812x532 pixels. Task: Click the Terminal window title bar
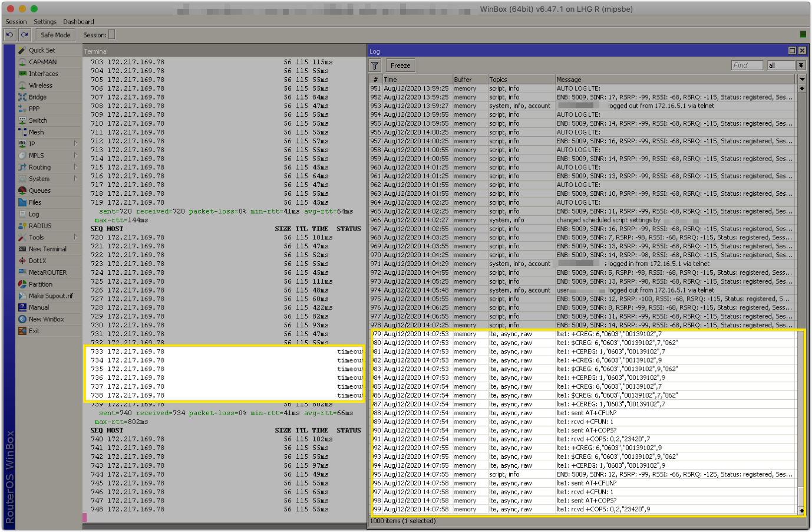[x=224, y=51]
